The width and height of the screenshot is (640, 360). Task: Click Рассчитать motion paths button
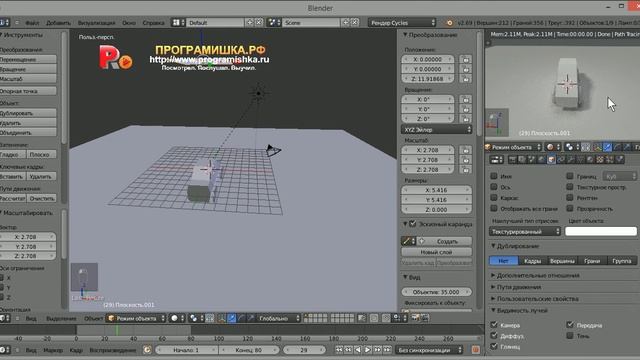[13, 198]
